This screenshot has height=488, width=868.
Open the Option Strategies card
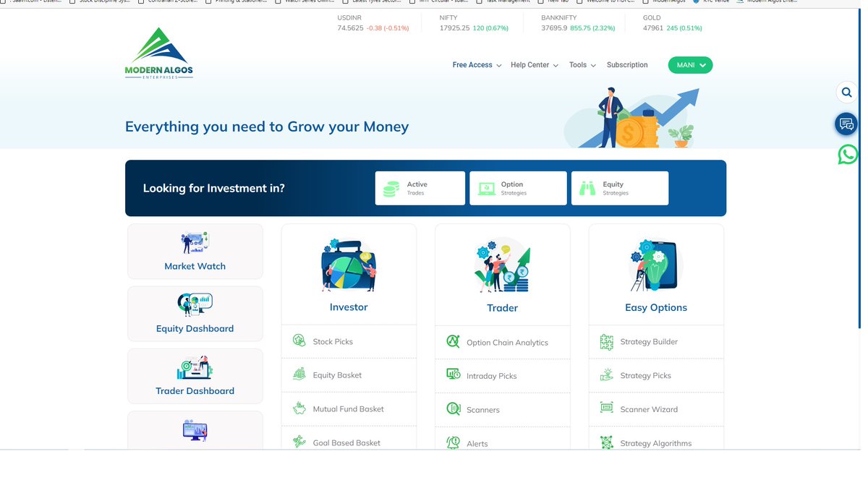tap(518, 188)
